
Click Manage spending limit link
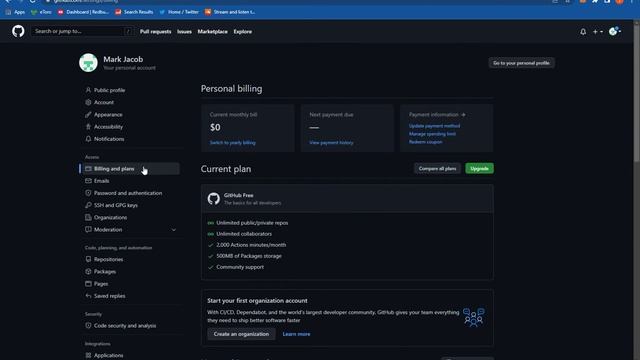pos(432,134)
